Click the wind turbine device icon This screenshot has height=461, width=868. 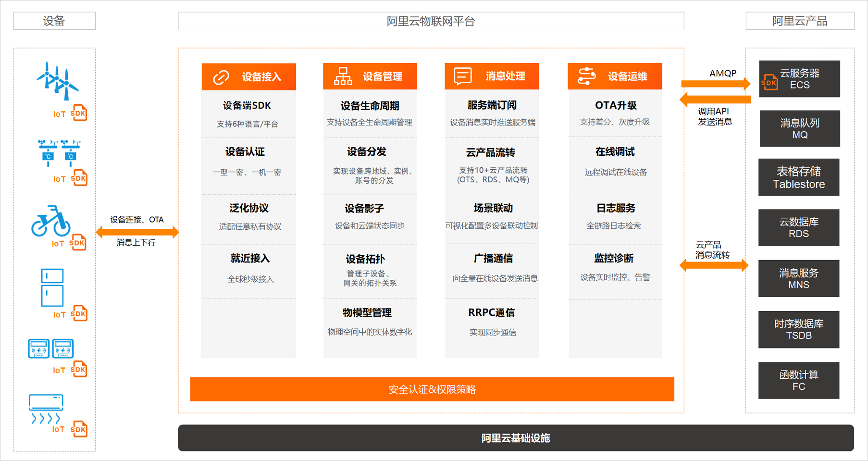tap(58, 81)
